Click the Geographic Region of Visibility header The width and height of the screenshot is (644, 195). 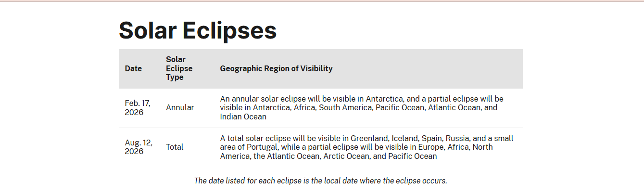click(x=276, y=68)
